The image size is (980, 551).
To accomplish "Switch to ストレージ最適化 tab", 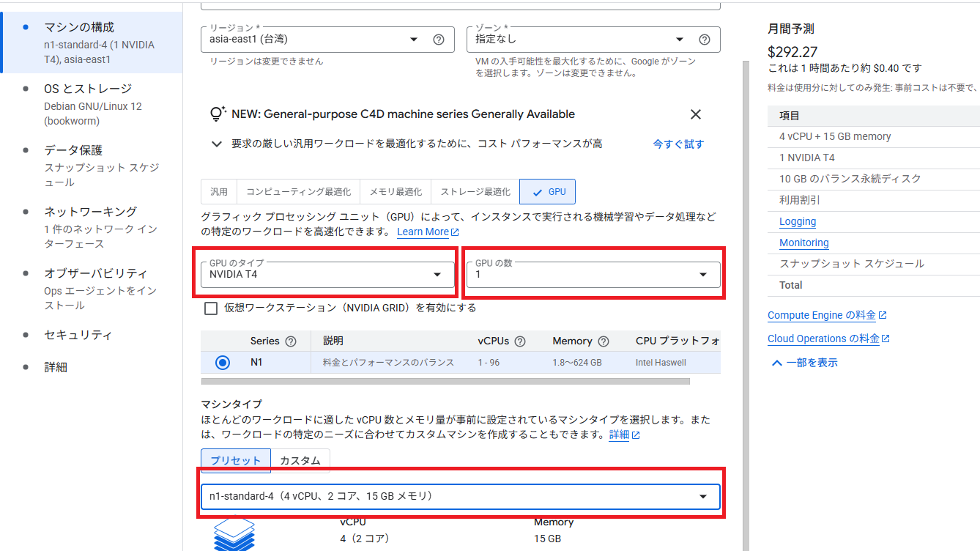I will pos(475,192).
